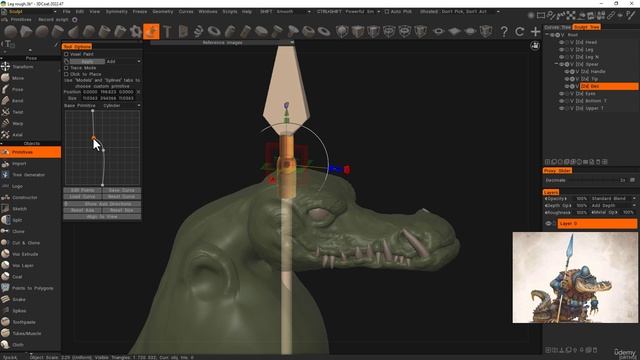Select the spiral spring primitive icon
640x360 pixels.
point(198,31)
